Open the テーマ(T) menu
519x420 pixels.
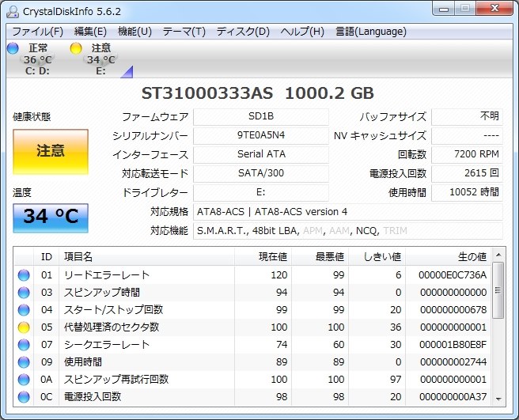click(x=184, y=32)
